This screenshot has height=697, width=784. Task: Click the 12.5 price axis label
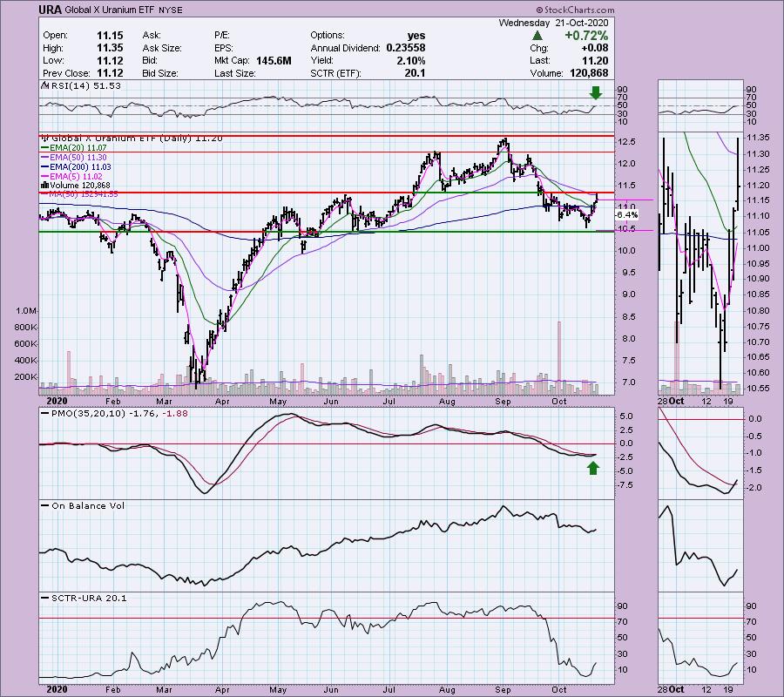click(626, 142)
